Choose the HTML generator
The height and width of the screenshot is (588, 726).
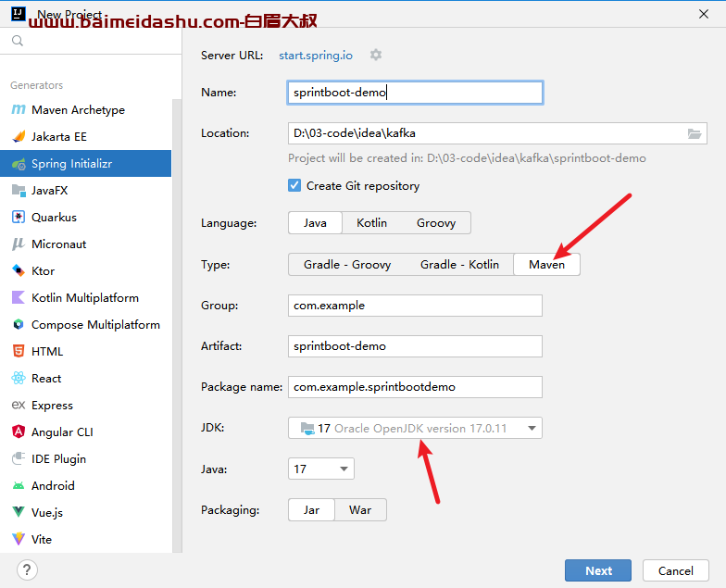click(85, 352)
